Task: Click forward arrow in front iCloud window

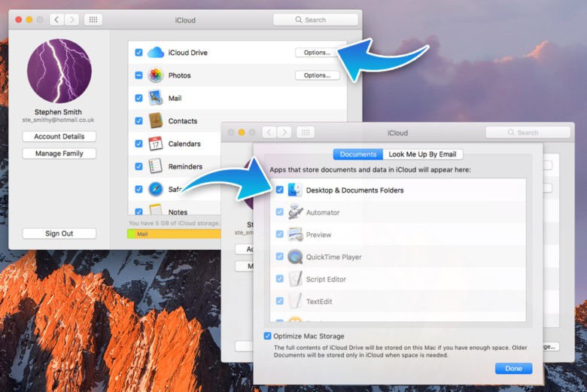Action: [x=284, y=132]
